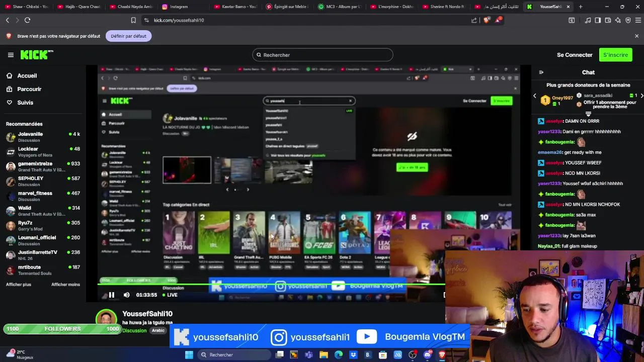Toggle the browser sidebar panel
This screenshot has height=362, width=644.
(598, 20)
